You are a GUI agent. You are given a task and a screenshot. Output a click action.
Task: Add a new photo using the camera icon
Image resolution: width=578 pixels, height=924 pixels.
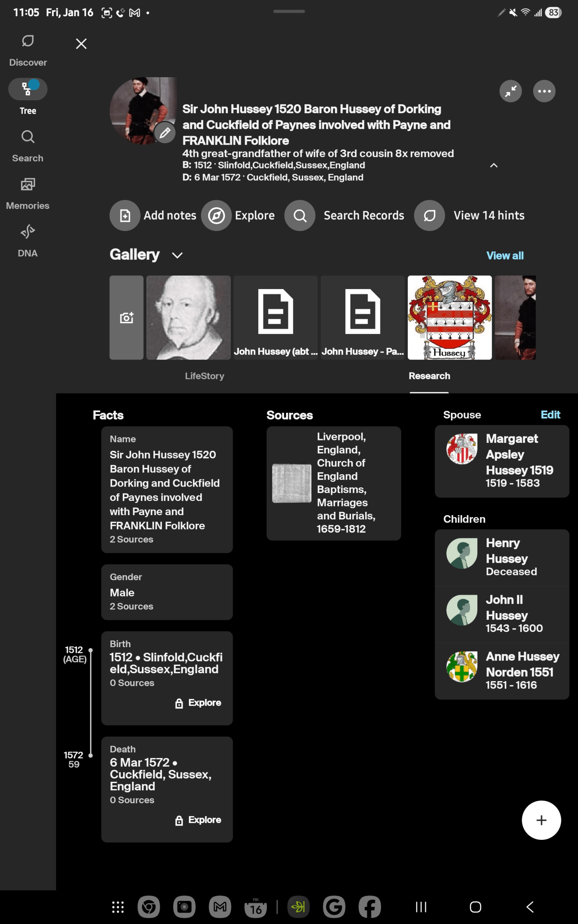126,317
